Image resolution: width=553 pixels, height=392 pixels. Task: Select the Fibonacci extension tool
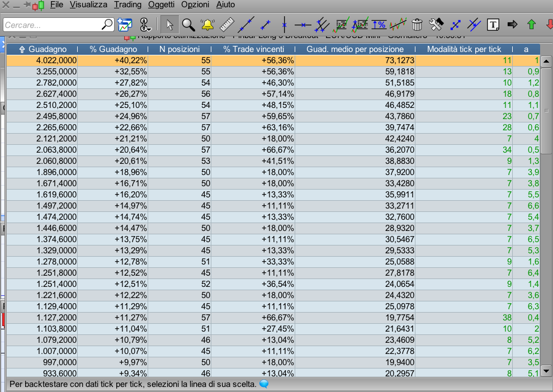(360, 25)
